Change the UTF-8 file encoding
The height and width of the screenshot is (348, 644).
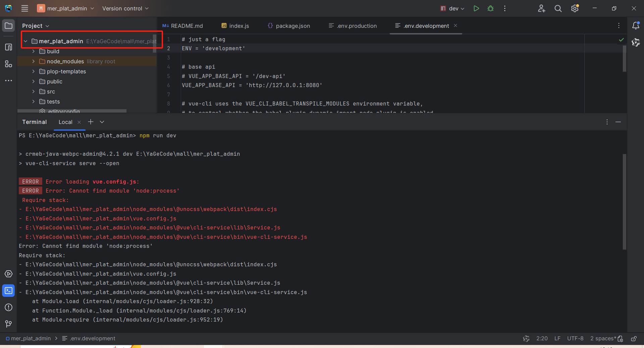click(x=575, y=338)
